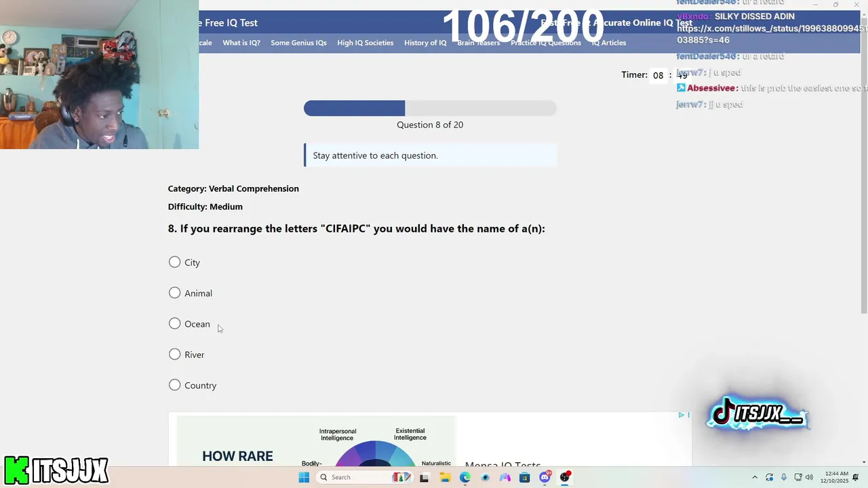Open the volume tray icon

click(809, 477)
